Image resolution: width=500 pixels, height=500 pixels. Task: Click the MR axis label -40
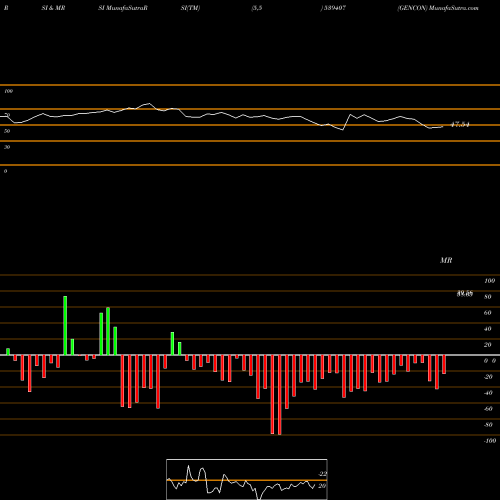point(488,393)
